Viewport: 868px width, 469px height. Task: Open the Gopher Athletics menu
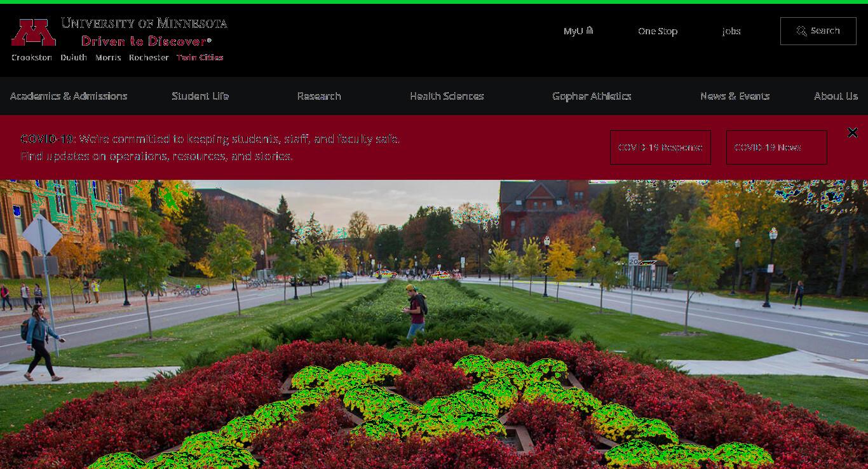pos(592,96)
